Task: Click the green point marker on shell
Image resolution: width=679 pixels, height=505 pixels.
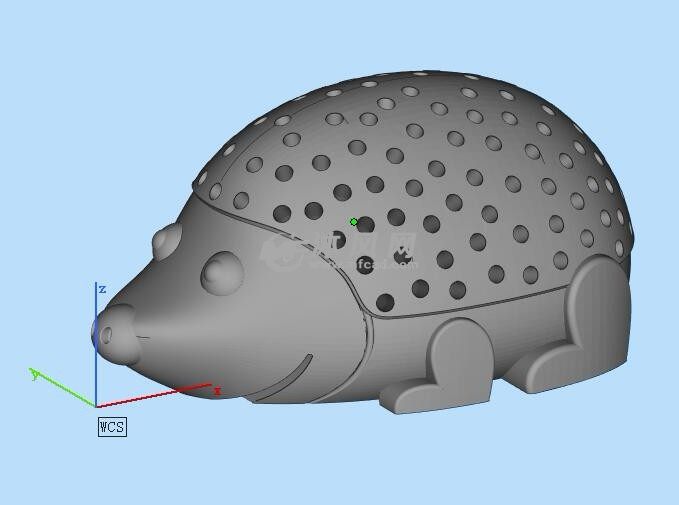Action: (x=354, y=222)
